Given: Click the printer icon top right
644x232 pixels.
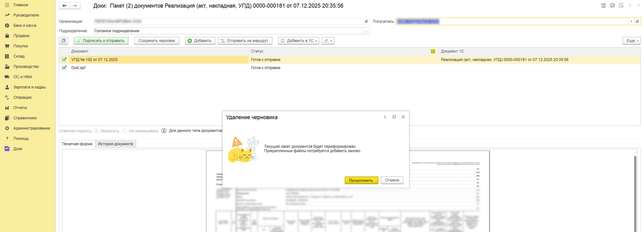Looking at the screenshot, I should pyautogui.click(x=612, y=5).
